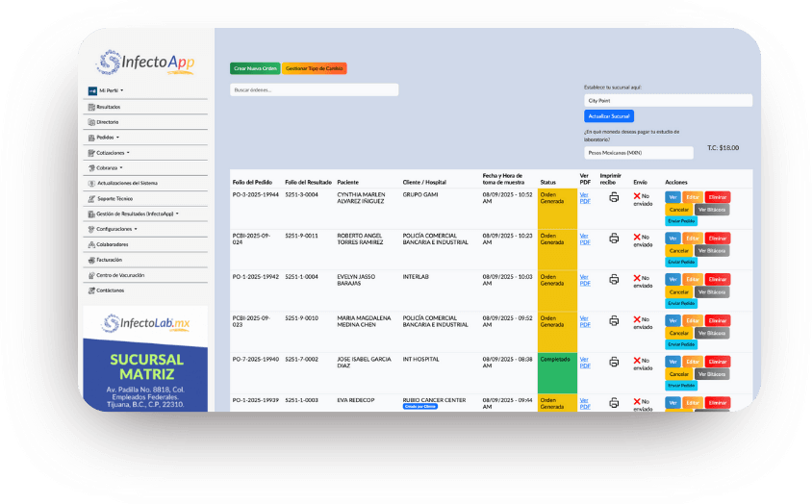
Task: Open the Pesos Mexicanos currency dropdown
Action: click(x=638, y=153)
